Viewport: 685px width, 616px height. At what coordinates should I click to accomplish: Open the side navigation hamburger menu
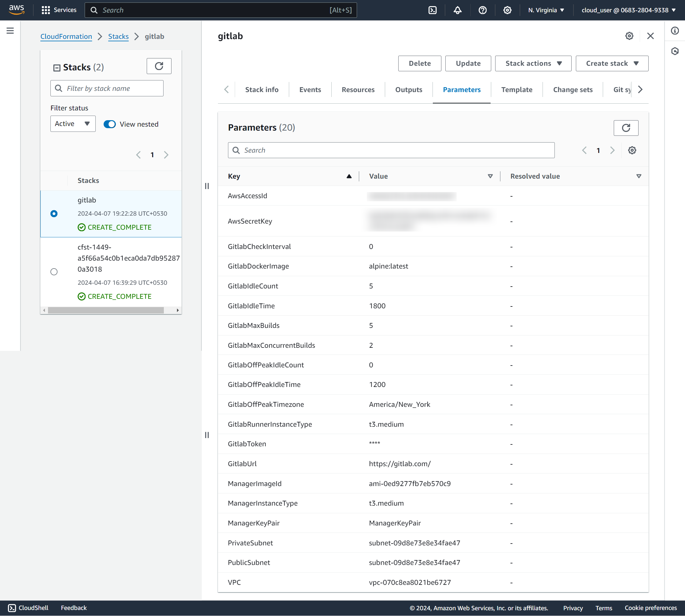click(10, 31)
